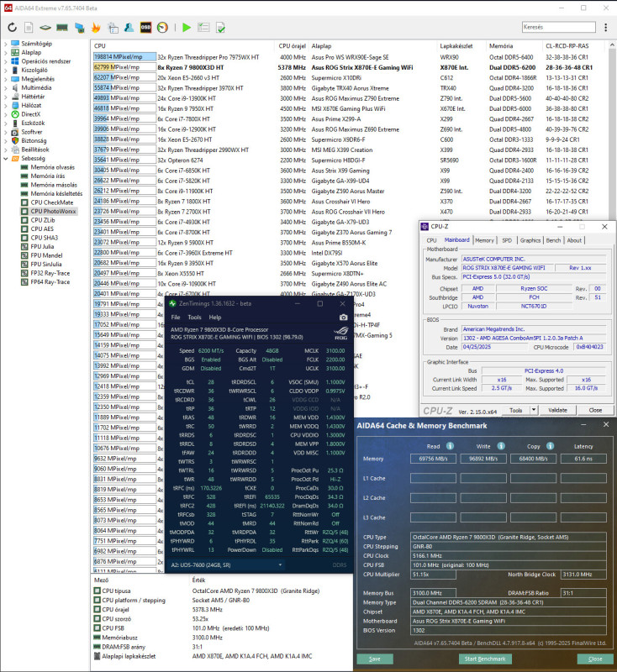Switch to Graphics tab in CPU-Z
The image size is (617, 672).
(530, 240)
